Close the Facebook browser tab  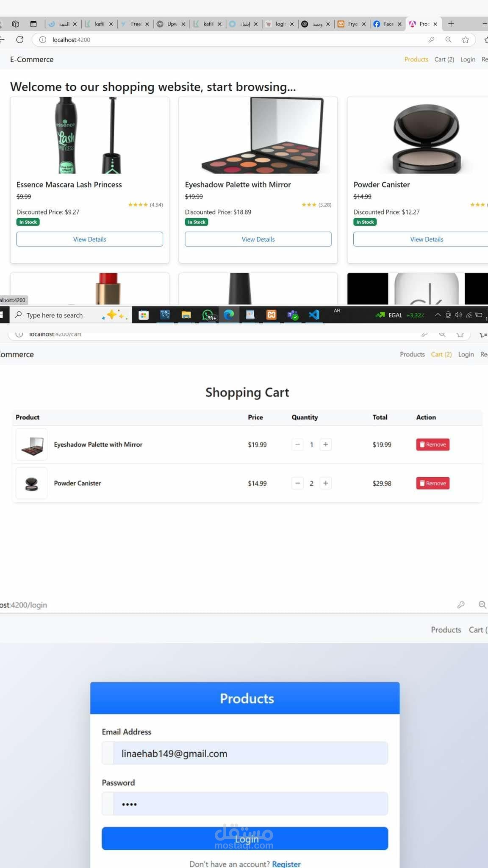pyautogui.click(x=399, y=24)
